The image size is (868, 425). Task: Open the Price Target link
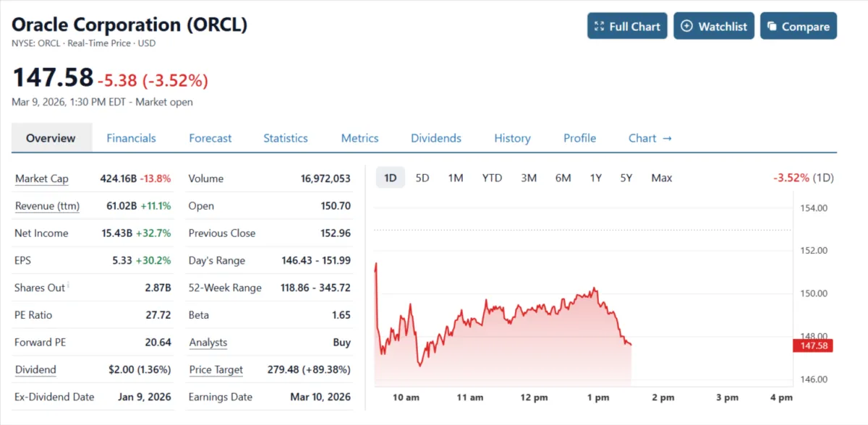point(216,369)
